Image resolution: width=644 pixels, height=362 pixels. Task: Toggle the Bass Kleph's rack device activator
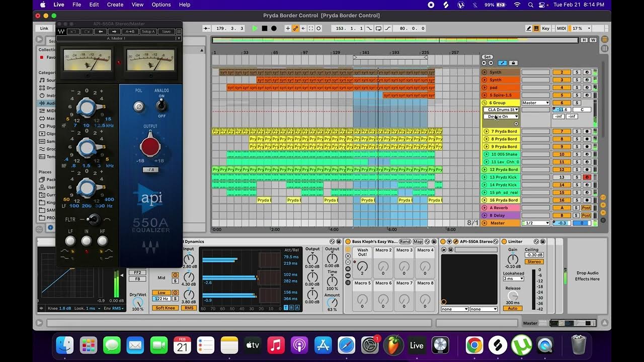[348, 242]
